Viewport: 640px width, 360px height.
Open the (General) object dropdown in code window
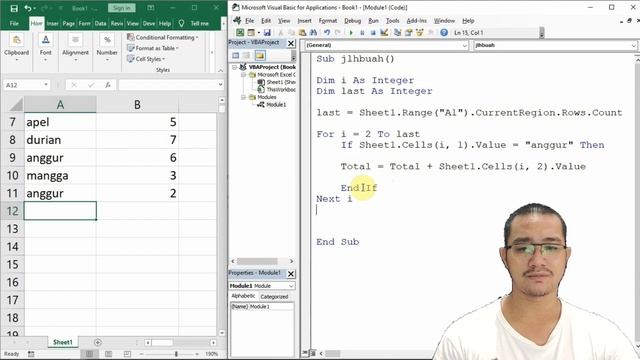pos(464,45)
